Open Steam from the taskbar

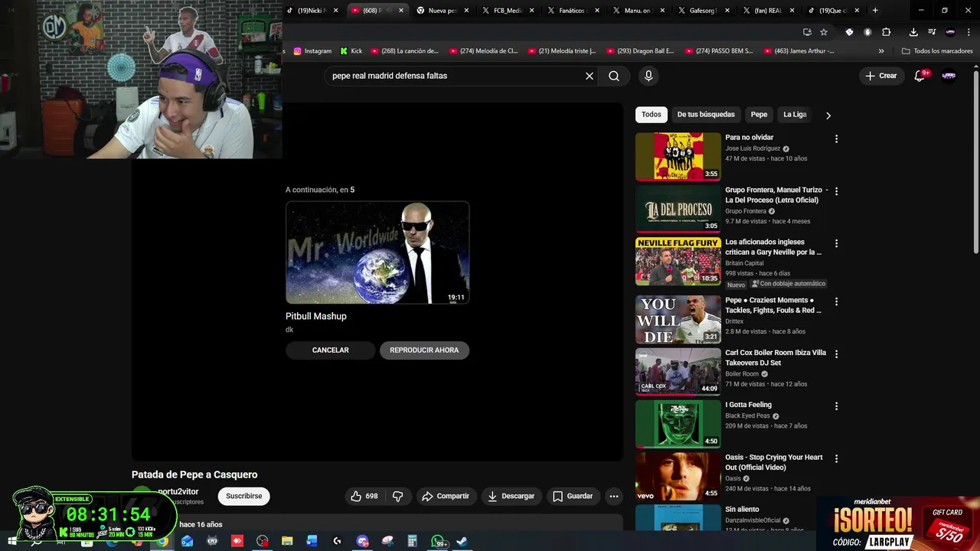(x=462, y=541)
